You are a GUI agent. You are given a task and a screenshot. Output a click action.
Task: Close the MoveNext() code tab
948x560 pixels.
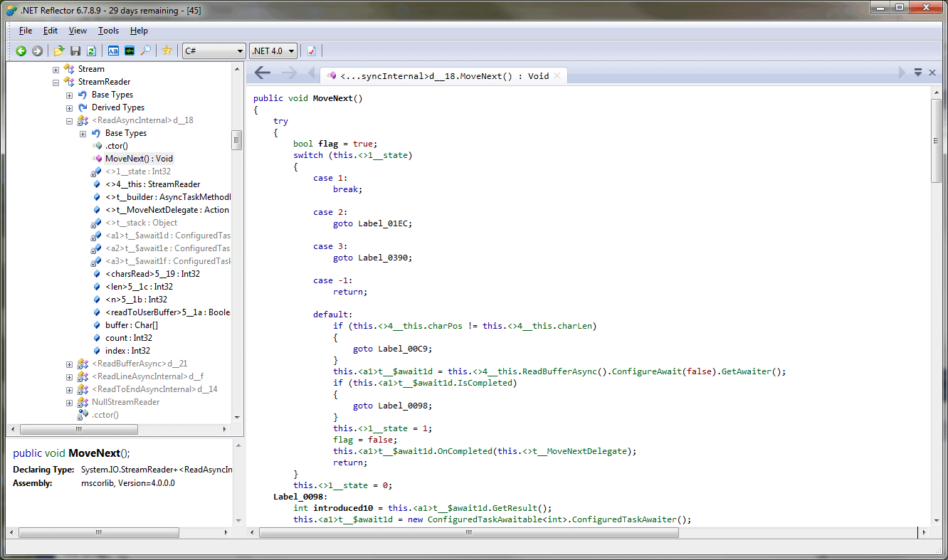(557, 75)
